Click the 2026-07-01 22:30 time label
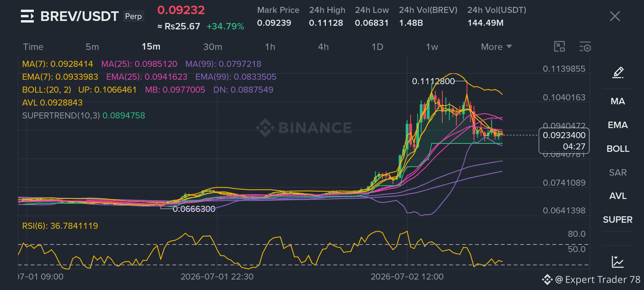Viewport: 644px width, 290px height. pyautogui.click(x=217, y=277)
